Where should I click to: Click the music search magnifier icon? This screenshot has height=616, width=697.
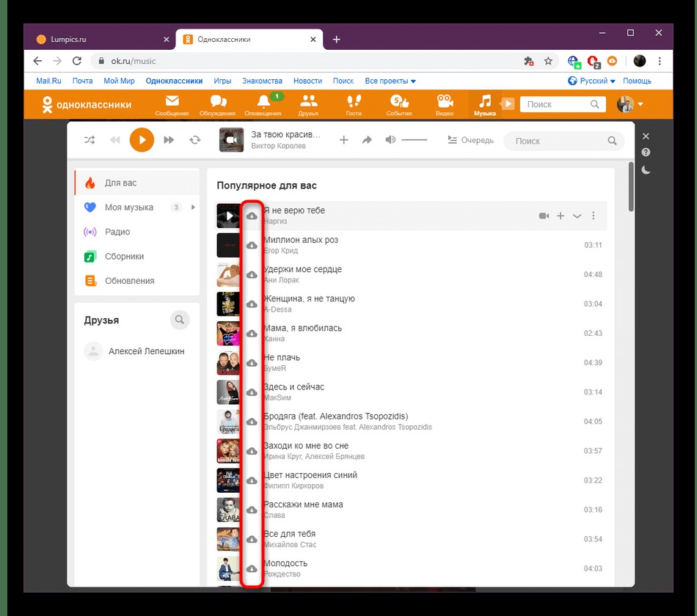(612, 141)
